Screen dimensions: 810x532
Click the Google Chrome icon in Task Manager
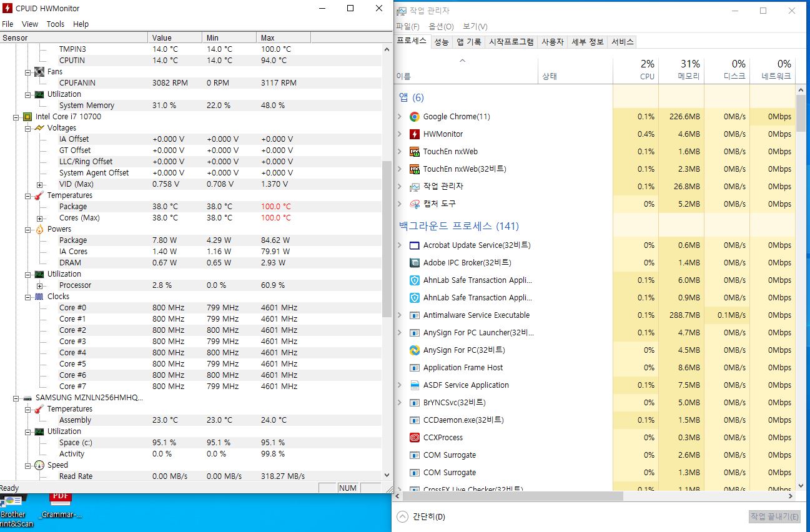click(414, 117)
